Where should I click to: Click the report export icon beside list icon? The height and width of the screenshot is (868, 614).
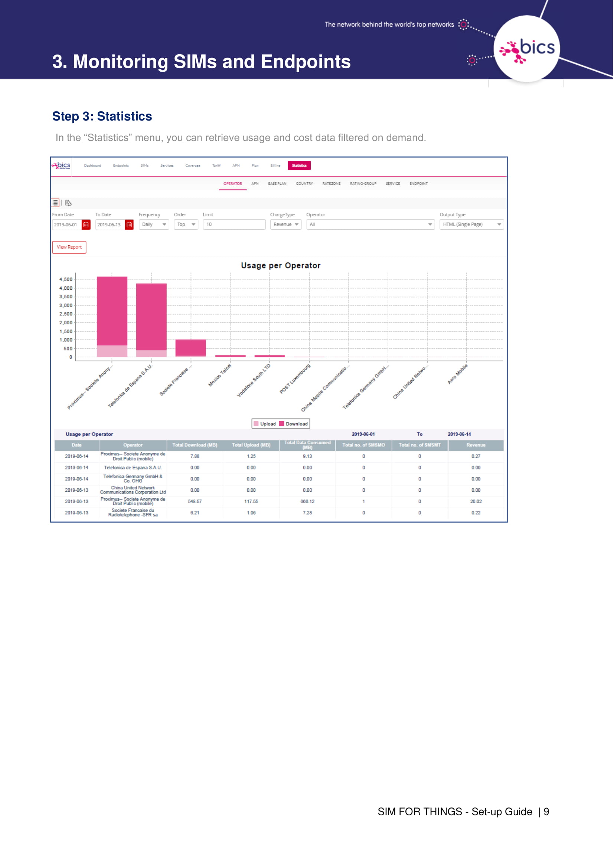coord(68,203)
